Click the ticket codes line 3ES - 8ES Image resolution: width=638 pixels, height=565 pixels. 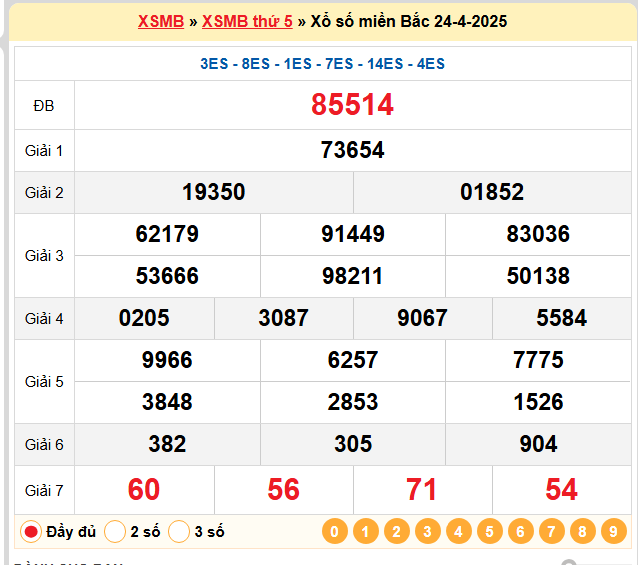322,64
